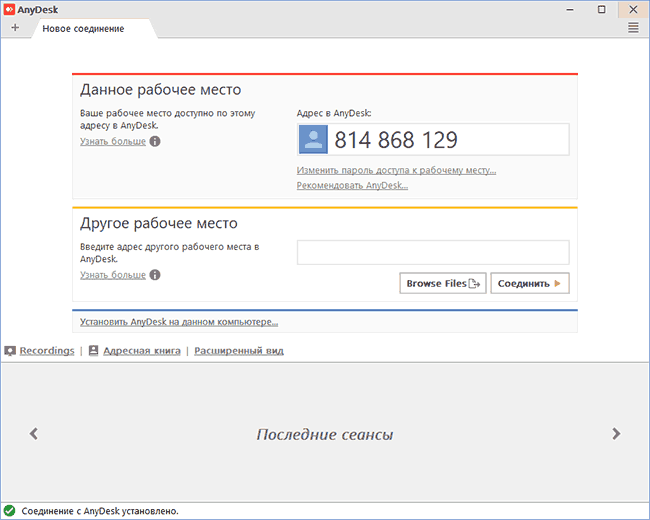Open Изменить пароль доступа к рабочему месту link
The image size is (650, 520).
396,170
